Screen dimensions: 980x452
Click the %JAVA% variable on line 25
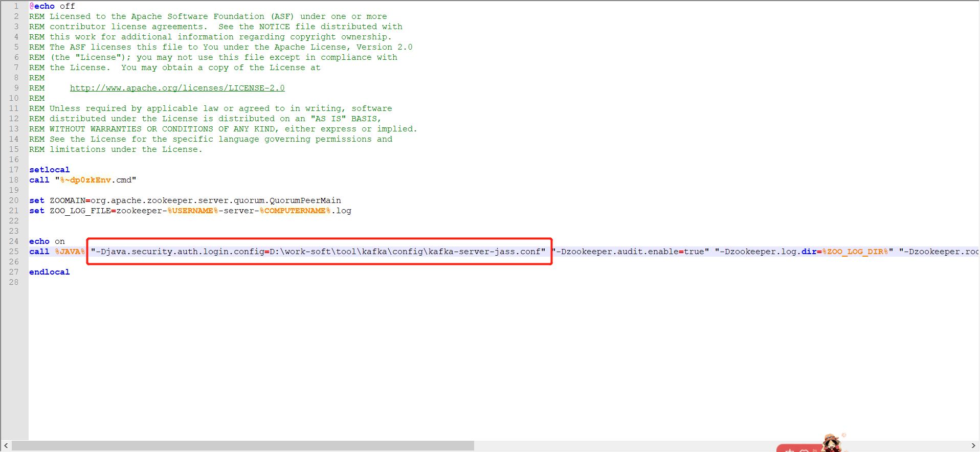[70, 252]
